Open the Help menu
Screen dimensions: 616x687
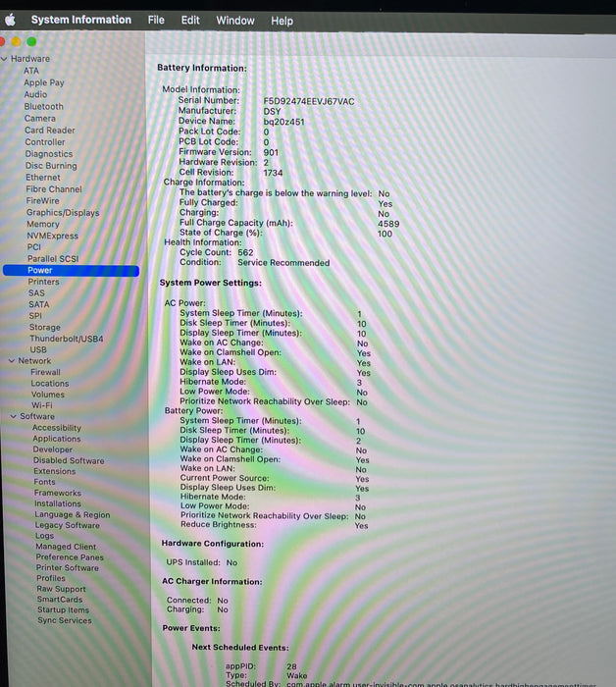(x=282, y=21)
